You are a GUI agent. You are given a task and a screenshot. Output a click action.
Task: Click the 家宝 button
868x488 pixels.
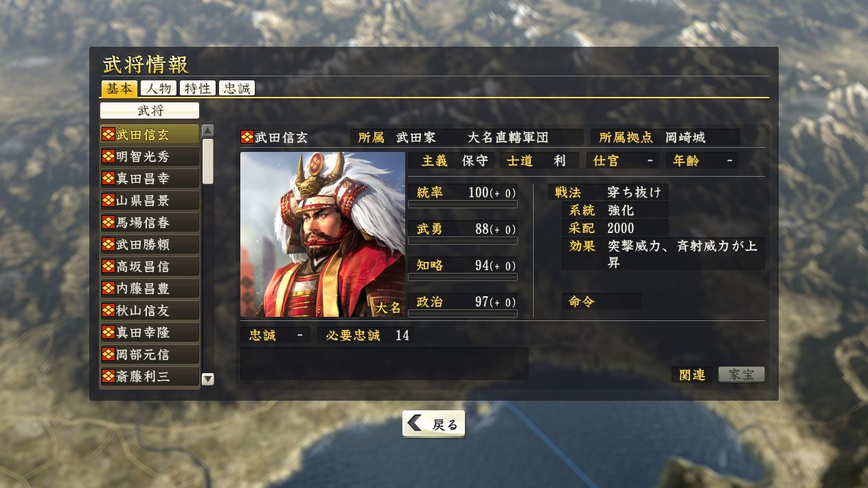click(742, 375)
